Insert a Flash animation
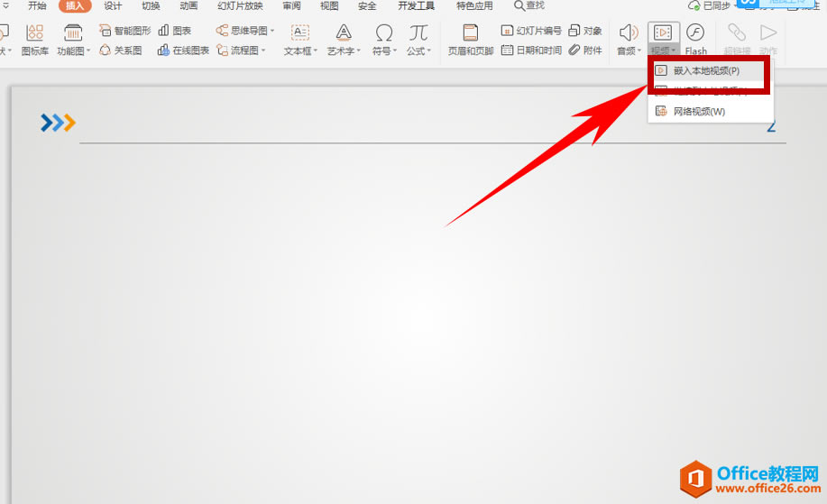 [x=695, y=40]
